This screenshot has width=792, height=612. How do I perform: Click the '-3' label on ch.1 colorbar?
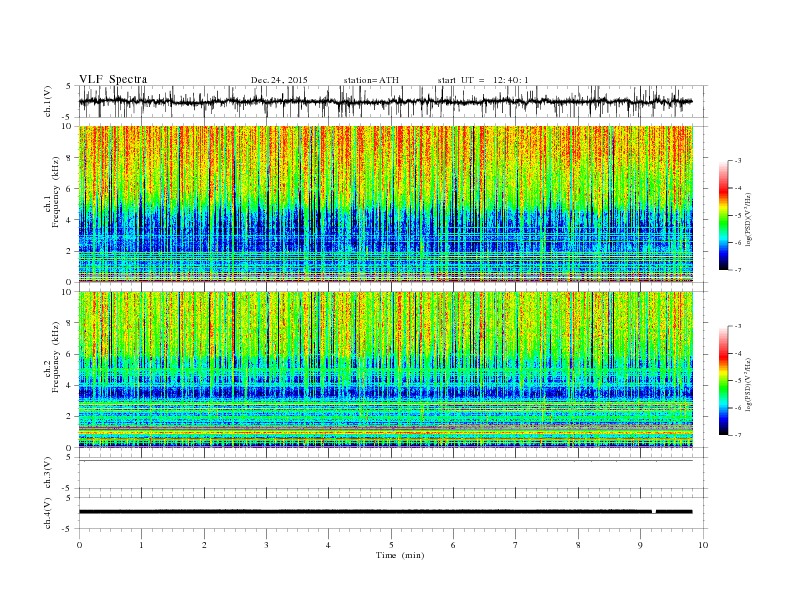click(x=738, y=161)
